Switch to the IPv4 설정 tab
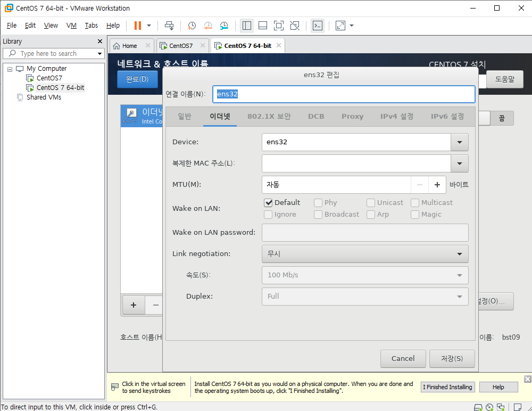 click(397, 117)
